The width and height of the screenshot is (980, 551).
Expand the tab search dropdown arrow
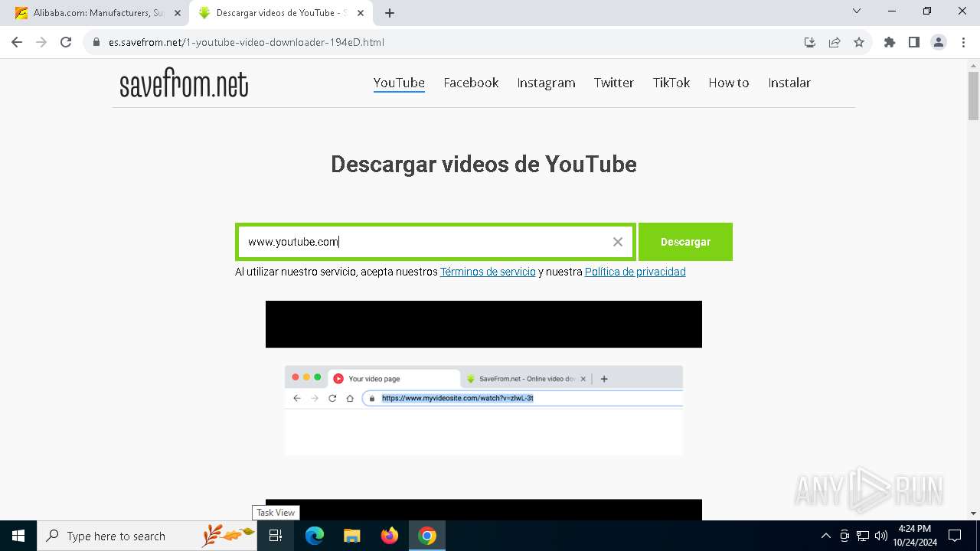(x=857, y=11)
